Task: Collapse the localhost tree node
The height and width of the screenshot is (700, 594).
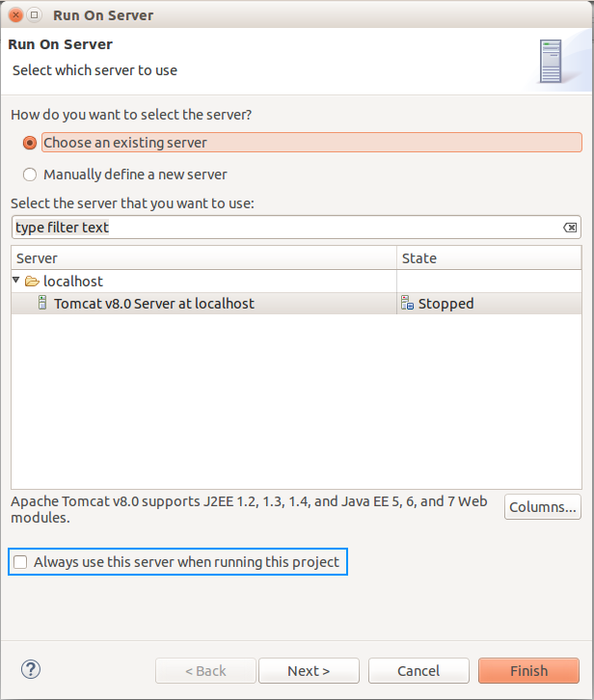Action: click(16, 281)
